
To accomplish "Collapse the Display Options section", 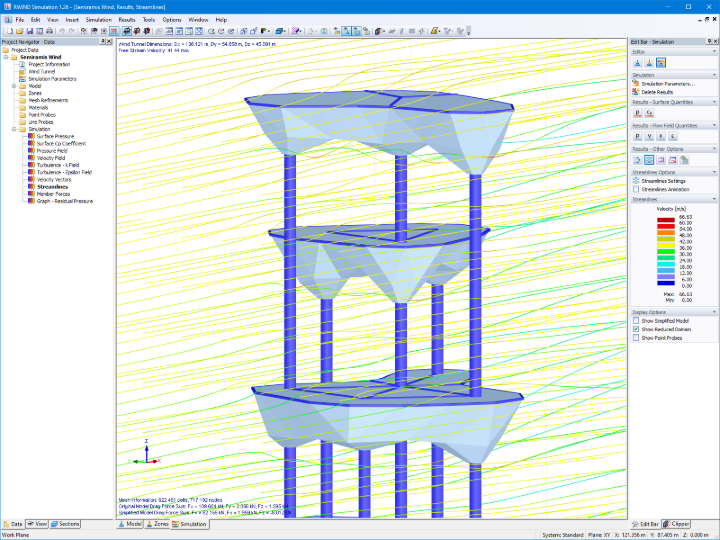I will point(714,312).
